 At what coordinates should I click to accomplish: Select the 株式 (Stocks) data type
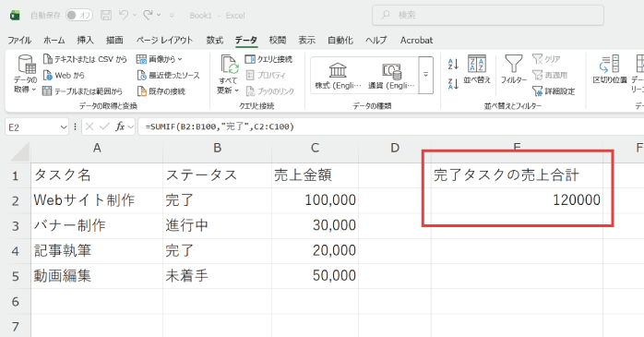point(338,77)
